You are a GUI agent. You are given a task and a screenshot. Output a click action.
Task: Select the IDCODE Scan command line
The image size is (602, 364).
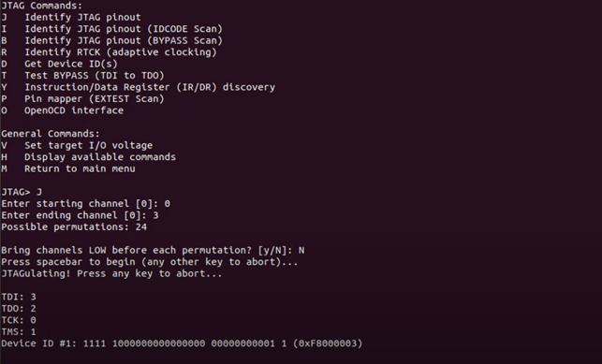click(111, 29)
